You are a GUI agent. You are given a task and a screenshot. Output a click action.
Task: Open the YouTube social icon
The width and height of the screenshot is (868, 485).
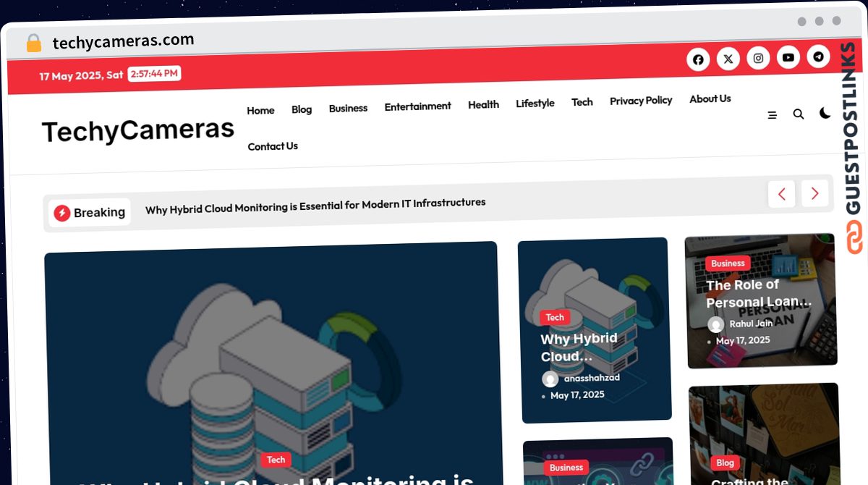[x=788, y=58]
